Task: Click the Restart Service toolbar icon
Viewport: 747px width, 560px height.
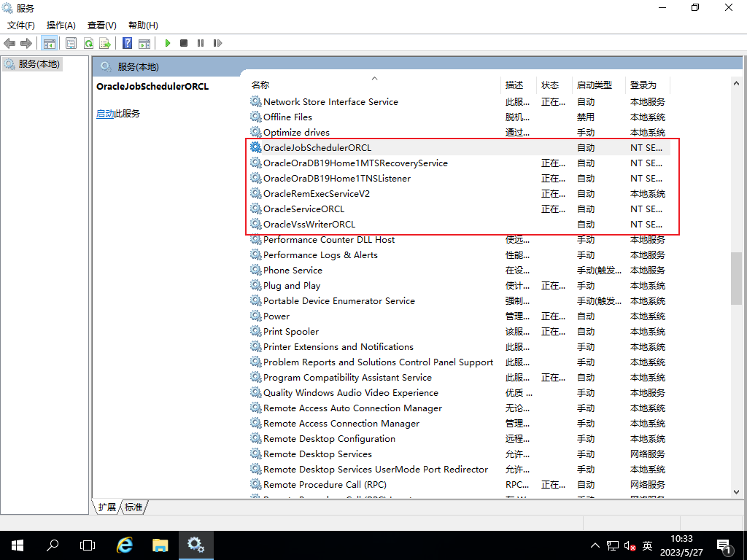Action: click(x=217, y=43)
